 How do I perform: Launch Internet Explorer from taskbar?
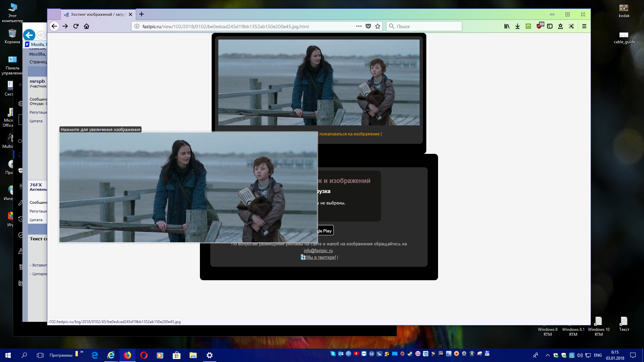click(111, 355)
